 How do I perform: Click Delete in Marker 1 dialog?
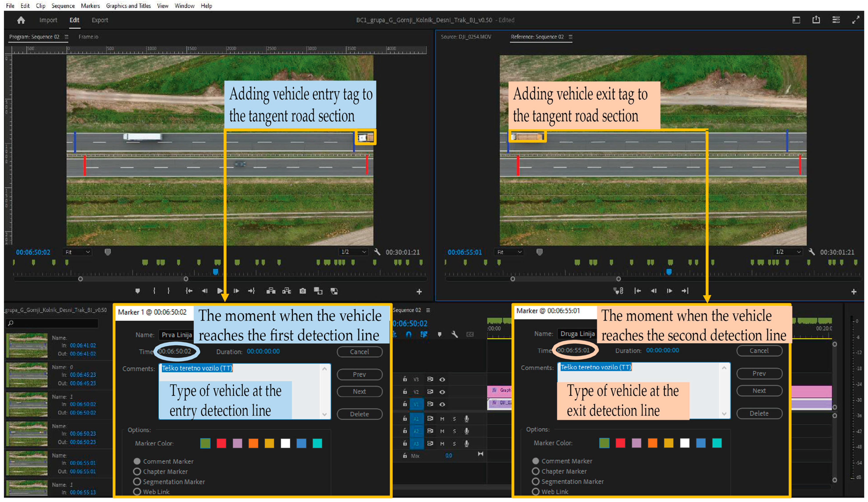(x=359, y=414)
